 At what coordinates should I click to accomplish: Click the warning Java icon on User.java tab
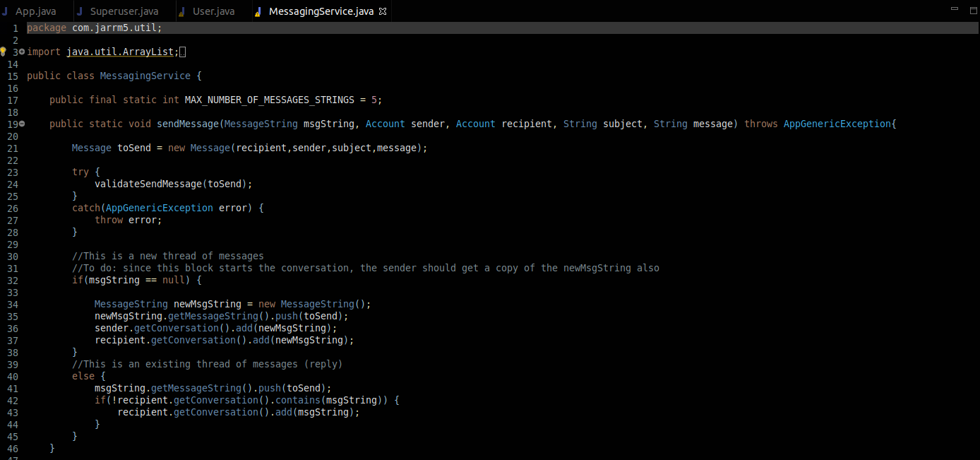pyautogui.click(x=182, y=12)
